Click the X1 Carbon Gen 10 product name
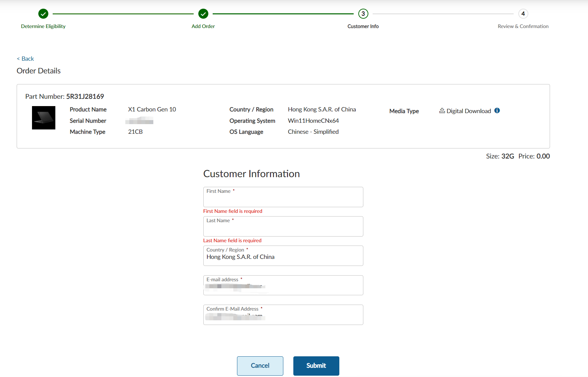Viewport: 588px width, 377px height. tap(152, 109)
